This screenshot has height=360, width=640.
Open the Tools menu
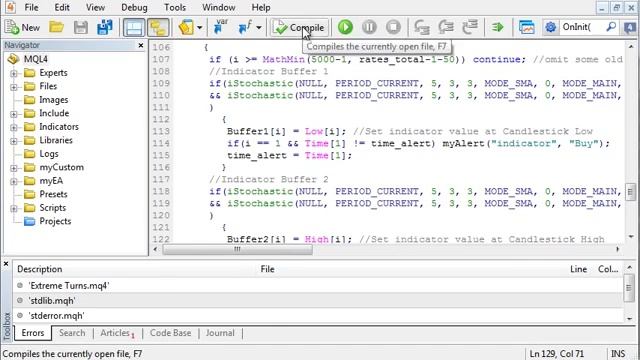(x=175, y=7)
